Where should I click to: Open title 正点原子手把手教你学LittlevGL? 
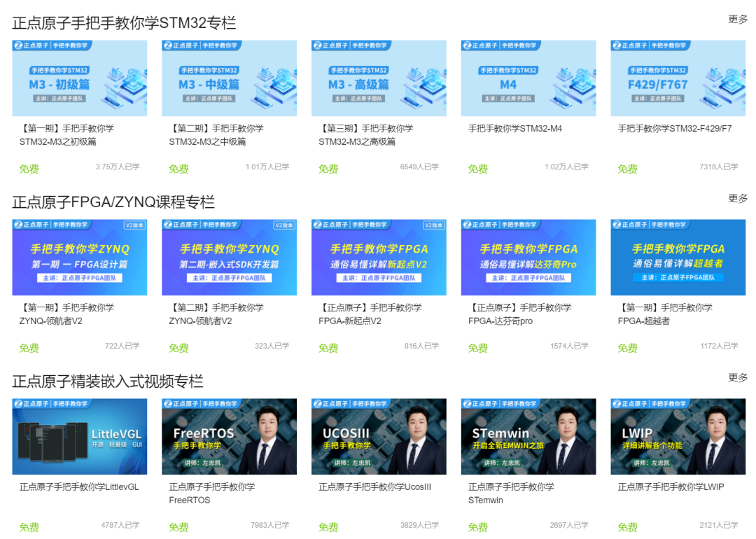79,487
